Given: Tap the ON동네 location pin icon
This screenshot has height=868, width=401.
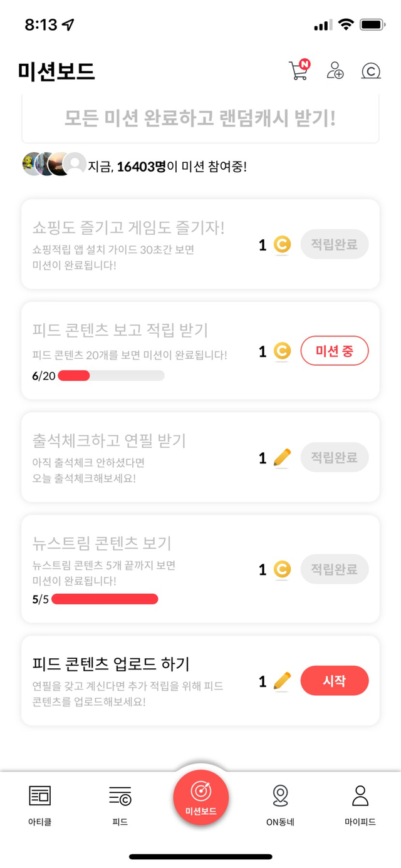Looking at the screenshot, I should (x=280, y=796).
